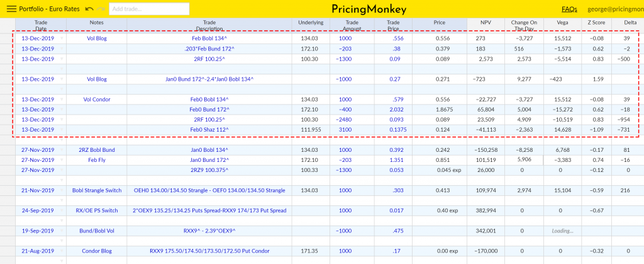Open date dropdown arrow in Feb Fly row
This screenshot has width=644, height=264.
(x=62, y=160)
